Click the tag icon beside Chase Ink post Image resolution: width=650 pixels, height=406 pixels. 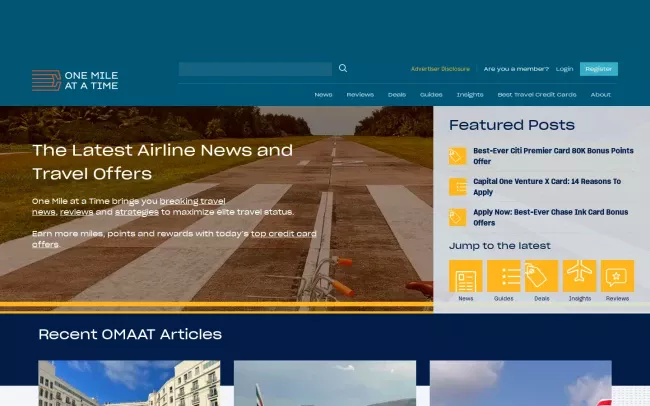point(458,217)
